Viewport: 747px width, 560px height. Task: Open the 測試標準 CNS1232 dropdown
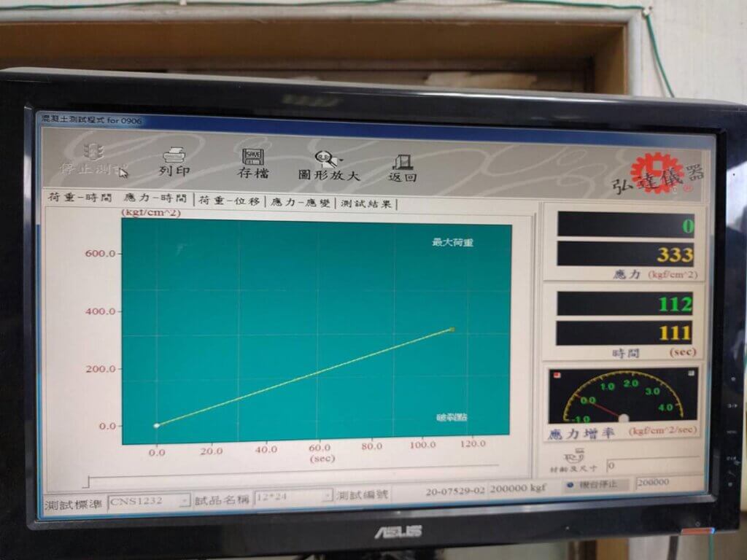tap(185, 501)
